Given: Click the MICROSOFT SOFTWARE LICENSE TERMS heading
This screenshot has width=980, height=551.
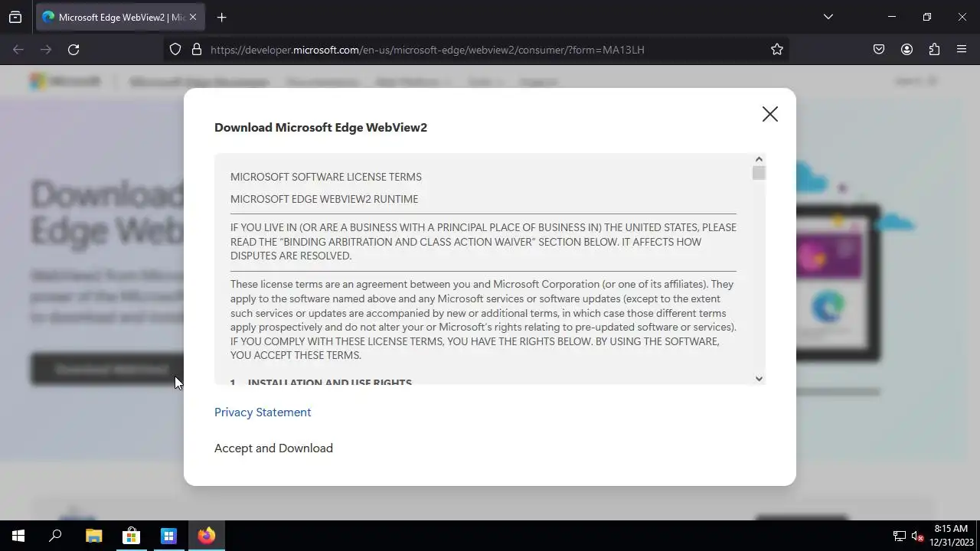Looking at the screenshot, I should (x=326, y=177).
